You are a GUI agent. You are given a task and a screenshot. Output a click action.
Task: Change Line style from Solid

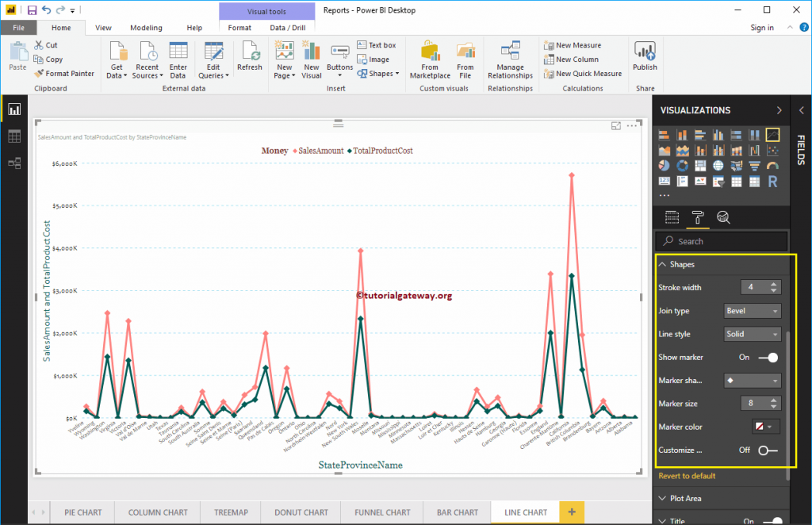752,334
